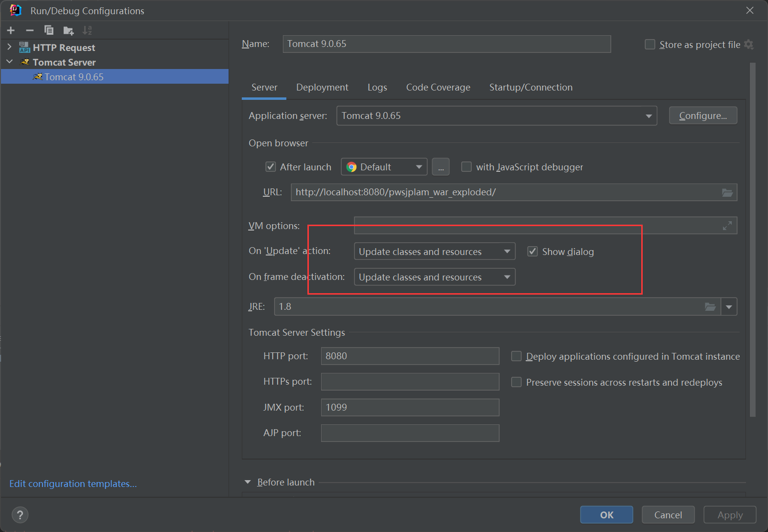Viewport: 768px width, 532px height.
Task: Click the AJP port field
Action: point(410,433)
